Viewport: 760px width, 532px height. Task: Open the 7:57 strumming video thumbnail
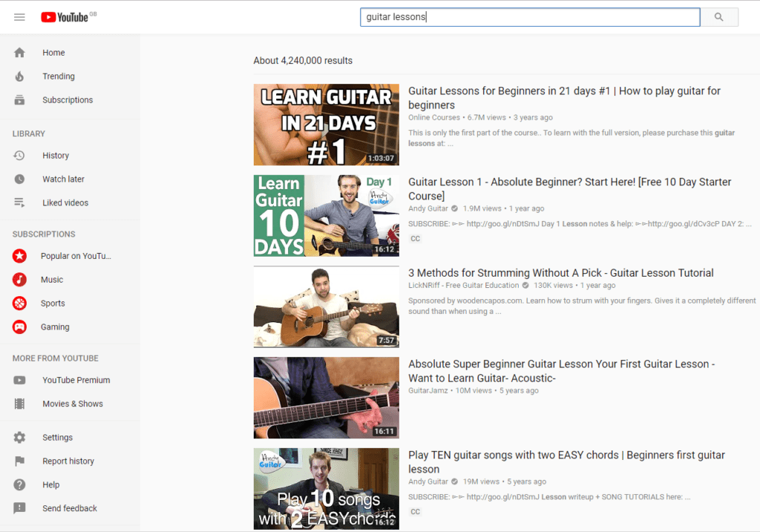(327, 306)
